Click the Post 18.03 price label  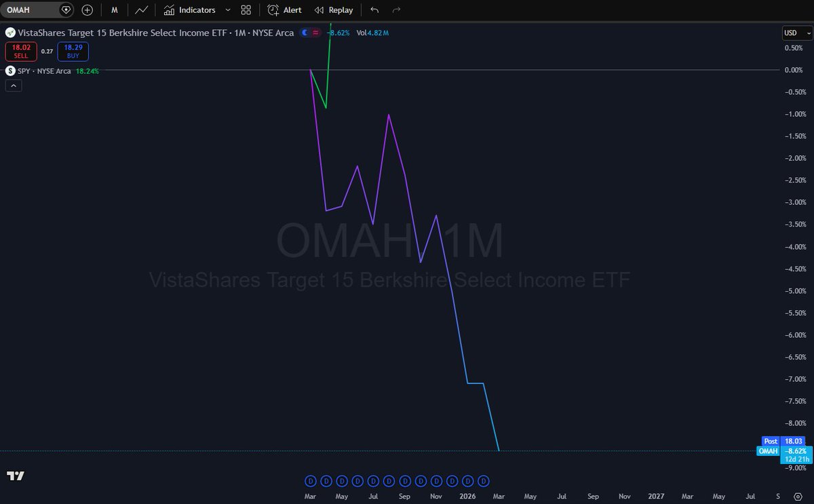pos(783,440)
